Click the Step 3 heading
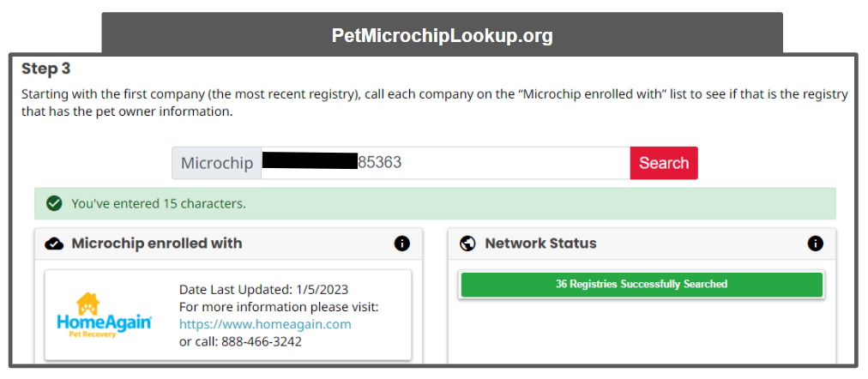Image resolution: width=868 pixels, height=379 pixels. coord(46,69)
